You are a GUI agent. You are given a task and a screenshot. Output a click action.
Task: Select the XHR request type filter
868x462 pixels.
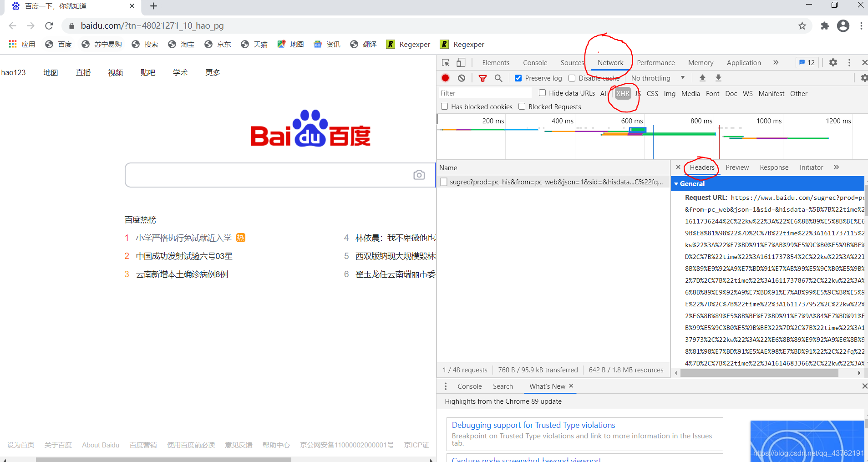[623, 93]
